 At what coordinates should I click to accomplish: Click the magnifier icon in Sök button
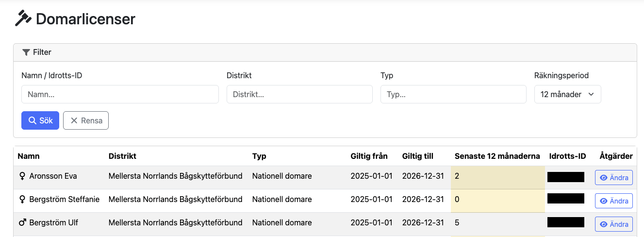pos(33,121)
